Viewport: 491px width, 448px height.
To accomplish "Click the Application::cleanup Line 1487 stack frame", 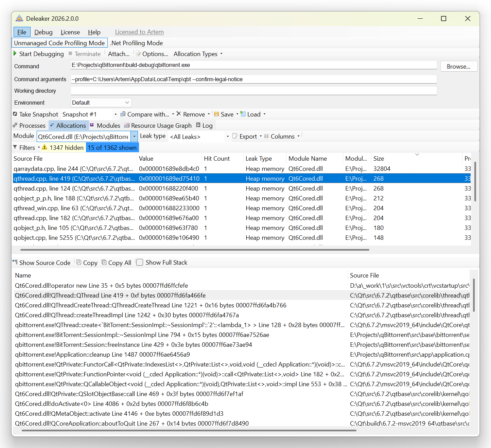I will click(241, 354).
